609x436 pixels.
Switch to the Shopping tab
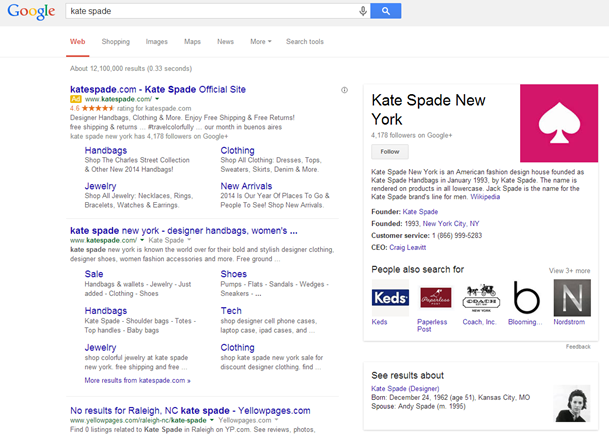(115, 42)
